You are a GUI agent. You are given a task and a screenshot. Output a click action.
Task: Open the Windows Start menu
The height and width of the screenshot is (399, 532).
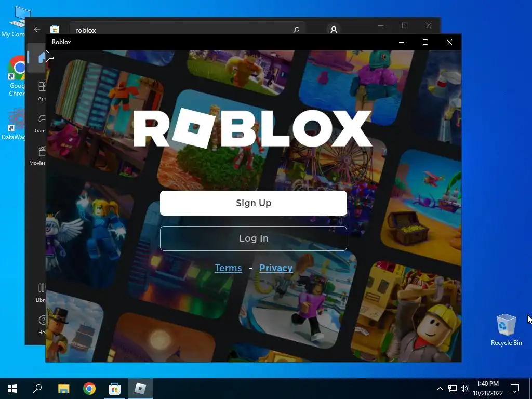12,389
